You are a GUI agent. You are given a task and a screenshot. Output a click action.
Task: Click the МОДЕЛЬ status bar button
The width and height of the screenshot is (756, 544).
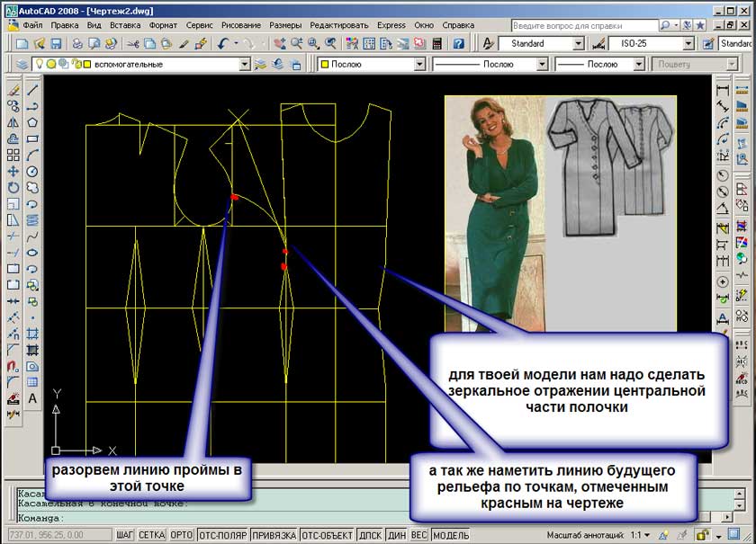pos(451,535)
